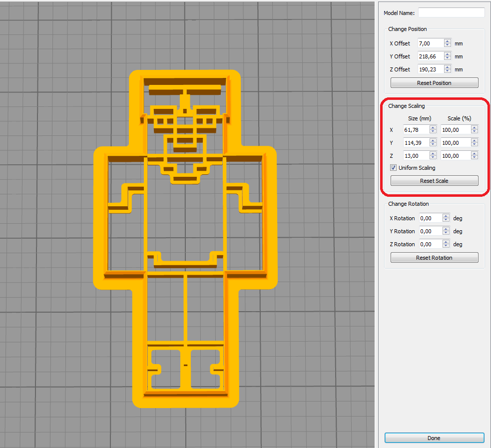Click the Z Offset value field

click(x=431, y=69)
